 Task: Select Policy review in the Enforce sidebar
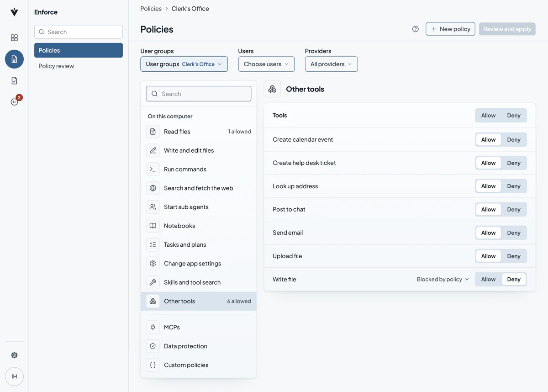(79, 66)
